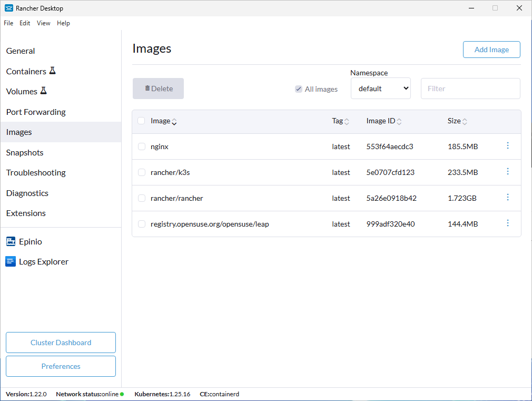532x401 pixels.
Task: Open the three-dot menu for nginx
Action: pyautogui.click(x=508, y=146)
